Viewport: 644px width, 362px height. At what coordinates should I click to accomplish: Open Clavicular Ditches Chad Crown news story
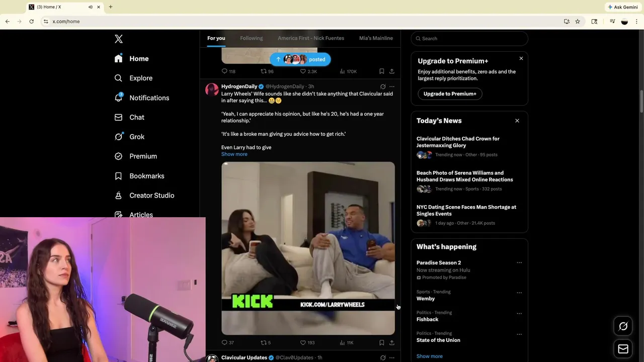[x=458, y=142]
